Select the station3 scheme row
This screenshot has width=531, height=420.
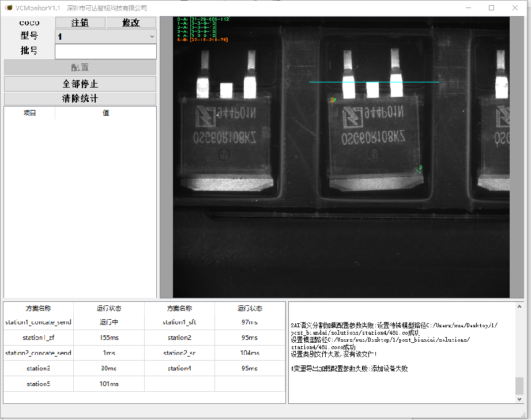coord(37,368)
